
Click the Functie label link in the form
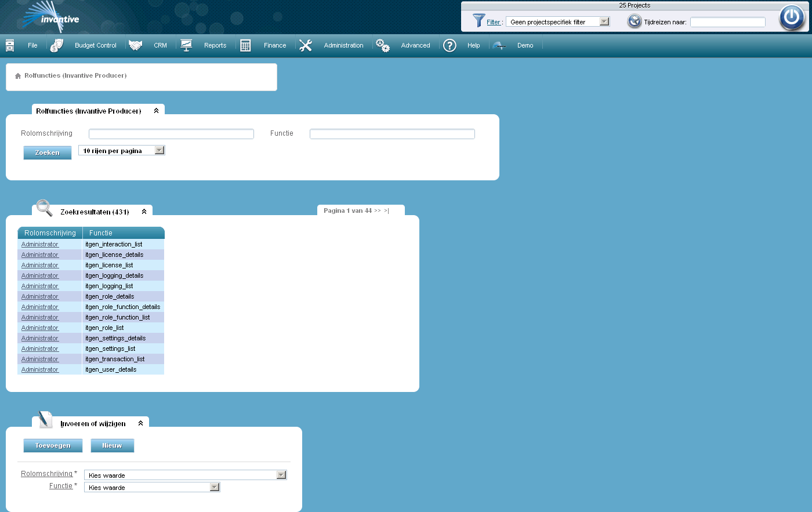coord(61,486)
